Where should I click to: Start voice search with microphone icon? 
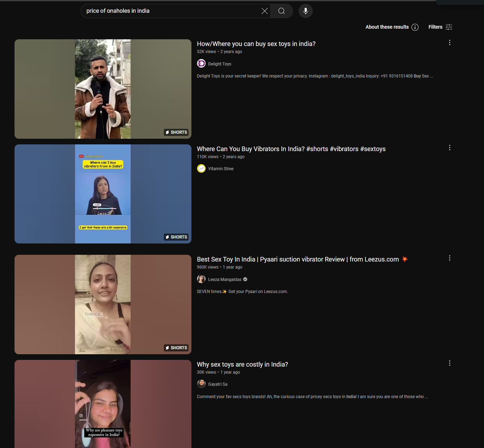click(306, 11)
